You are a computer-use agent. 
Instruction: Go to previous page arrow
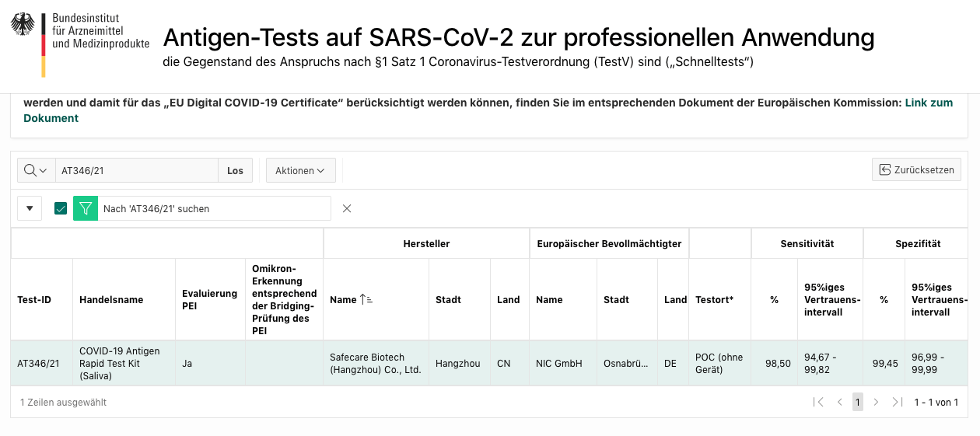coord(839,402)
